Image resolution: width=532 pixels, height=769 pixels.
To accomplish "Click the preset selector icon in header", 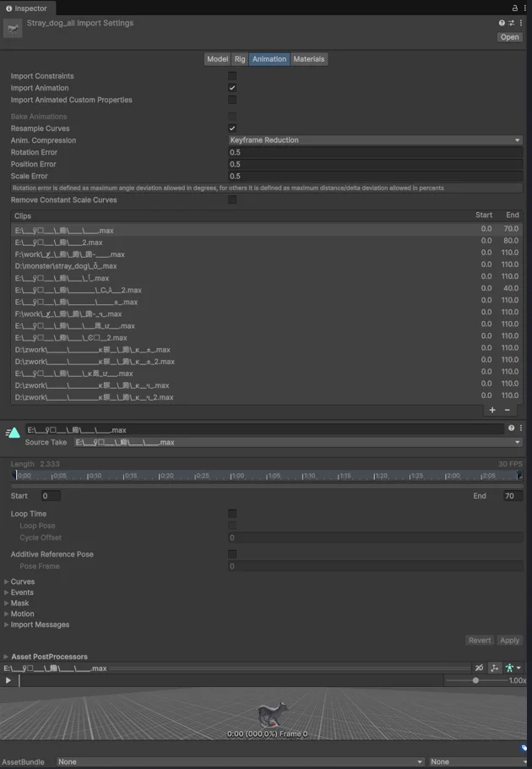I will [x=511, y=23].
